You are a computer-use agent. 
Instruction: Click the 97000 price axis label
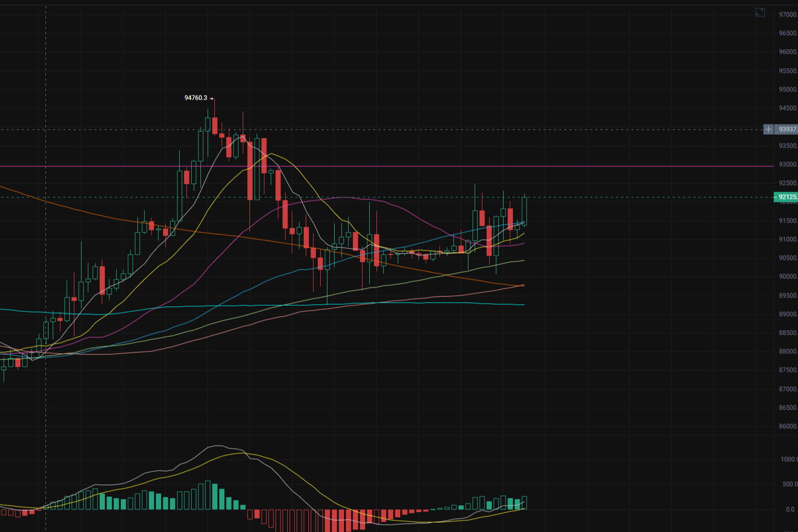[787, 14]
